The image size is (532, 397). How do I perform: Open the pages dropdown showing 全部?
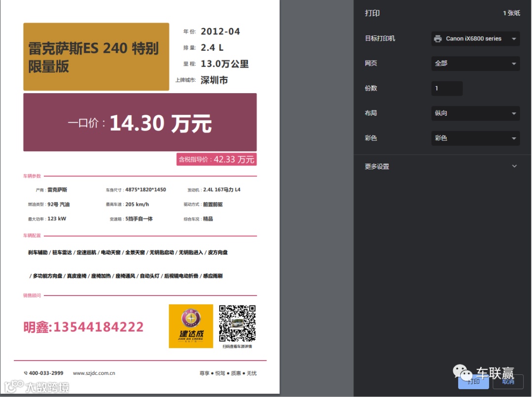tap(475, 64)
